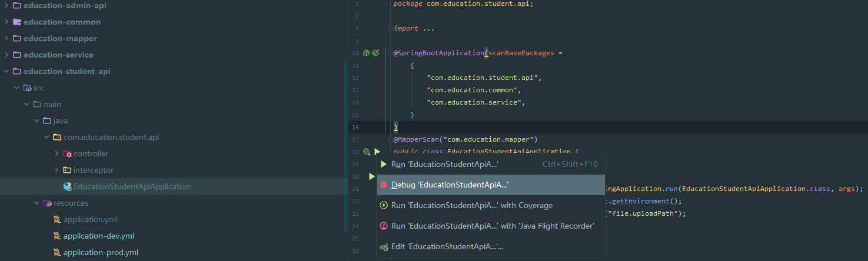Viewport: 868px width, 261px height.
Task: Click the src source folder icon
Action: coord(26,88)
